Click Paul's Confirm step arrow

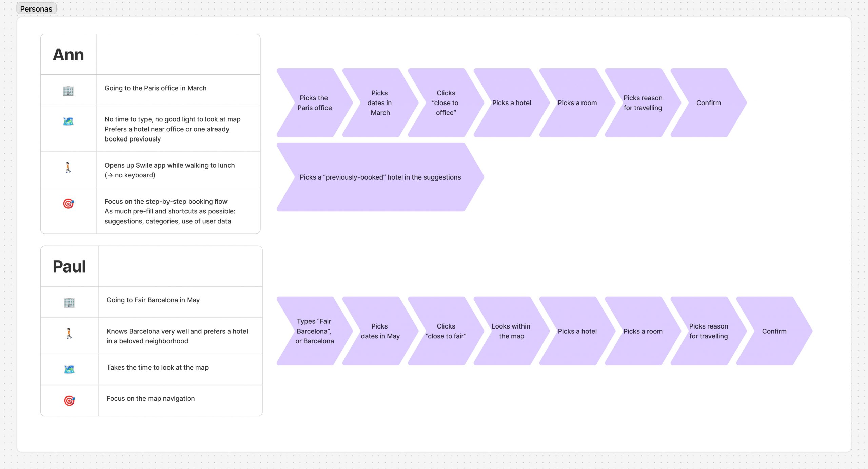tap(774, 331)
